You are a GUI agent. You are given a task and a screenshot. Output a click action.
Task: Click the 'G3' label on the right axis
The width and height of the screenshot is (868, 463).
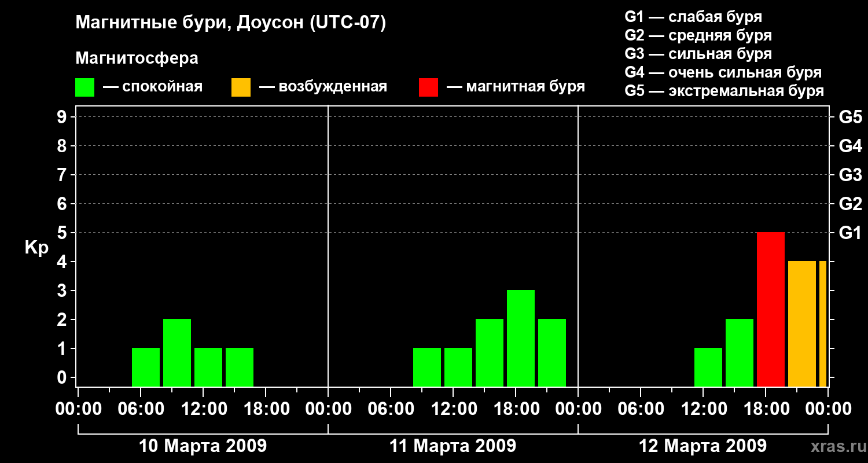click(851, 175)
